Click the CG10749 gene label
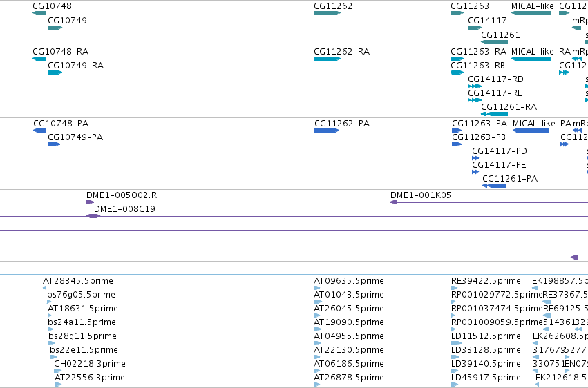Viewport: 588px width, 388px height. click(x=67, y=21)
